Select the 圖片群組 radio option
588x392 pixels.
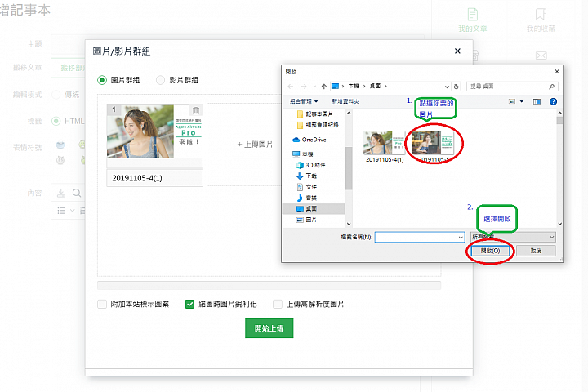pos(102,80)
